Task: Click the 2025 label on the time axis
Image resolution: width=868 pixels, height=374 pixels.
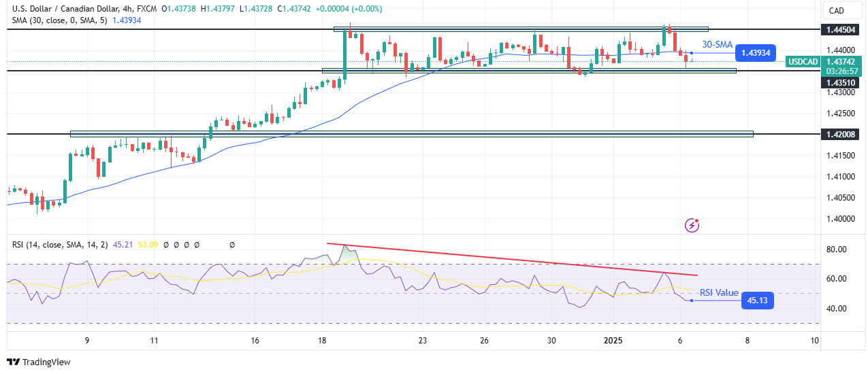Action: pyautogui.click(x=613, y=340)
